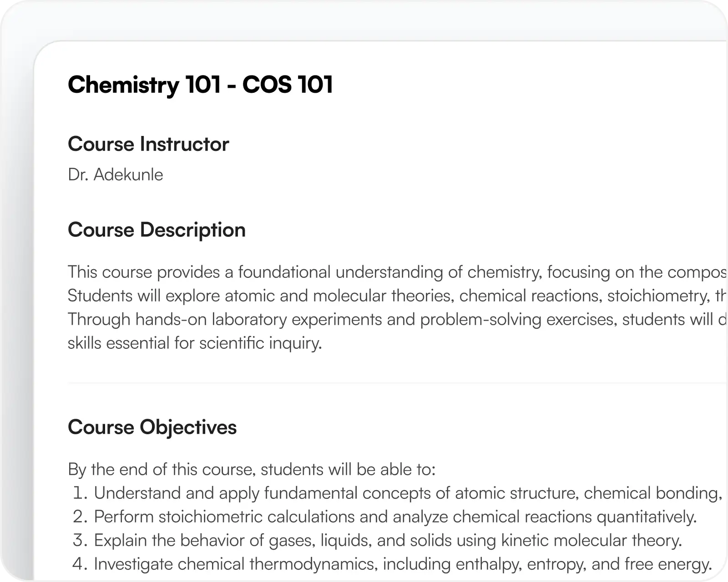
Task: Select objective 1 about atomic structure
Action: 405,493
